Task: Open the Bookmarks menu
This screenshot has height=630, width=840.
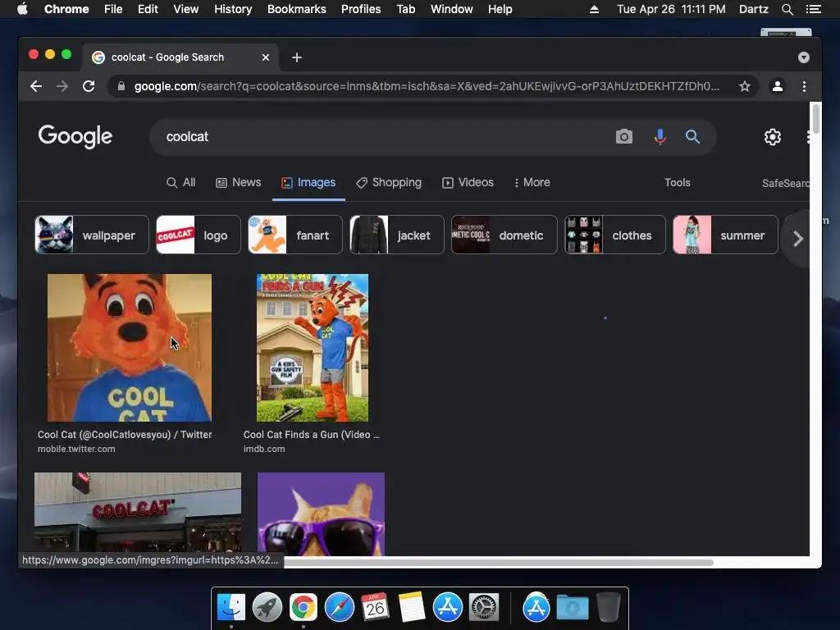Action: click(297, 9)
